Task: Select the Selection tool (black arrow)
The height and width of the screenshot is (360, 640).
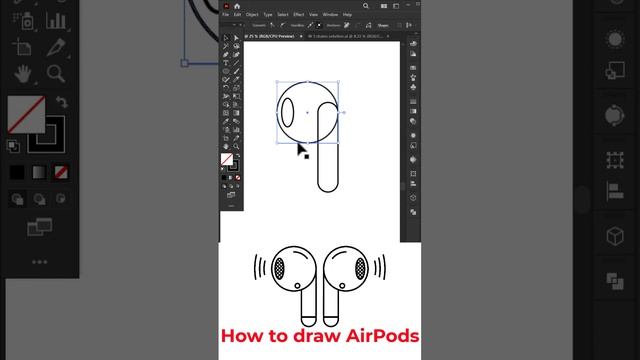Action: point(226,38)
